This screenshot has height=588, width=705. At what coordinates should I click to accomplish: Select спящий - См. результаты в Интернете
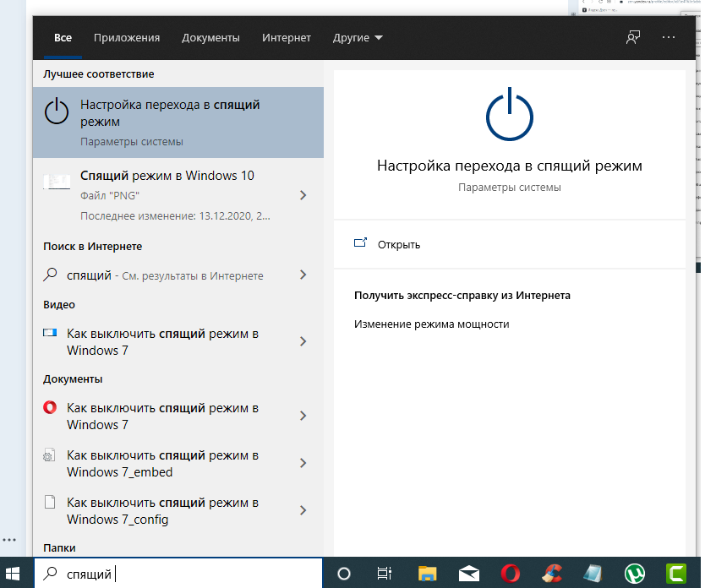(x=178, y=275)
